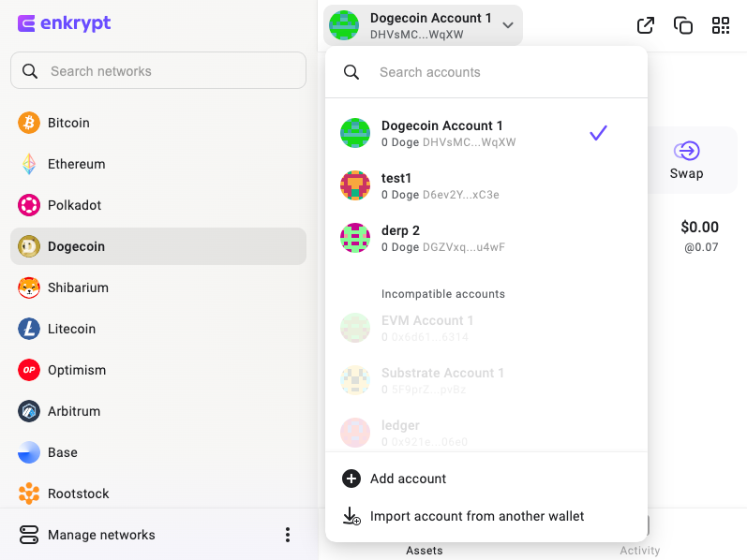The image size is (747, 560).
Task: Click the disabled EVM Account 1 row
Action: (486, 328)
